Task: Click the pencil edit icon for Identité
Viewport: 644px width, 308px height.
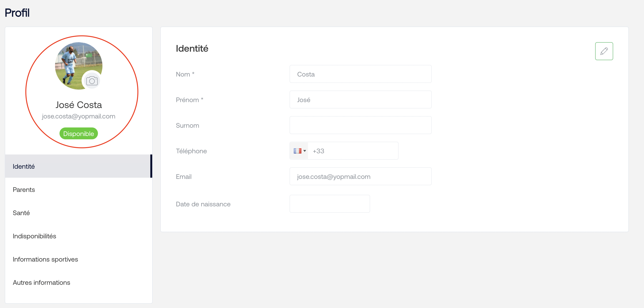Action: (x=604, y=51)
